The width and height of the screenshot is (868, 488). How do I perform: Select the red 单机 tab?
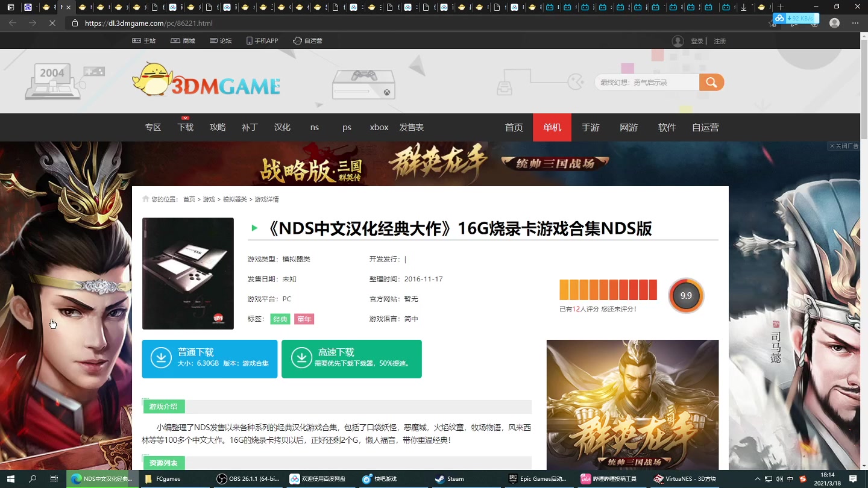552,127
